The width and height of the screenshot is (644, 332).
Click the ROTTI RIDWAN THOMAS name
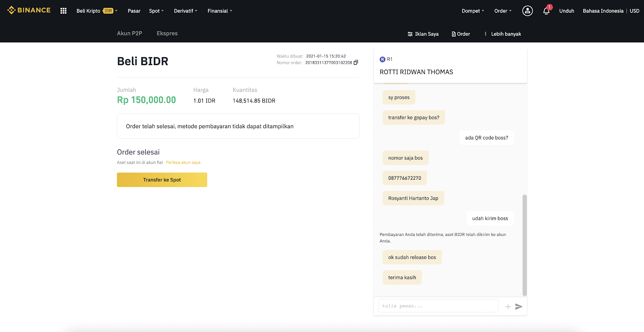click(416, 72)
